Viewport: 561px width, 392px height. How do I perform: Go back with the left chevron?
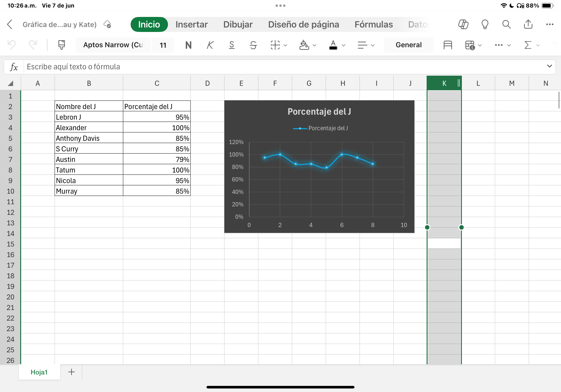point(10,24)
